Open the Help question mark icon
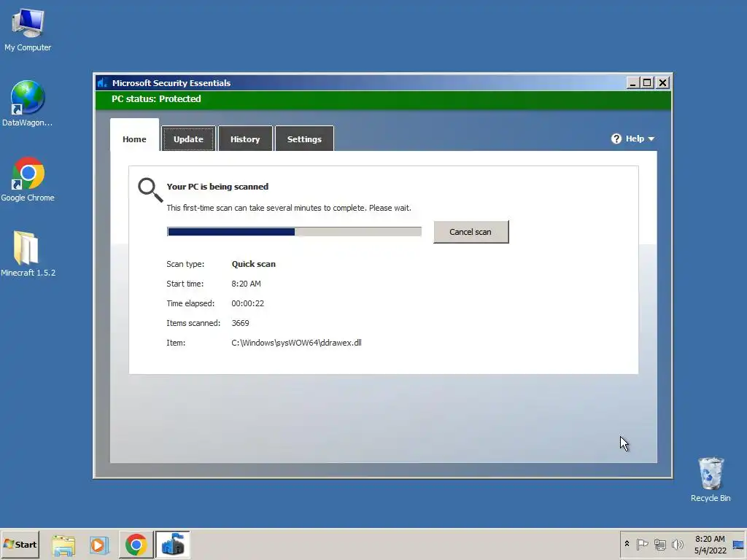Viewport: 747px width, 560px height. point(616,139)
